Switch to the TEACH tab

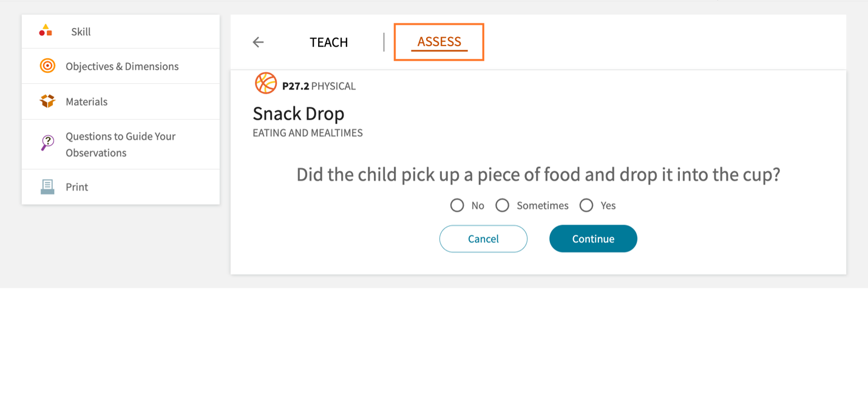[x=328, y=42]
